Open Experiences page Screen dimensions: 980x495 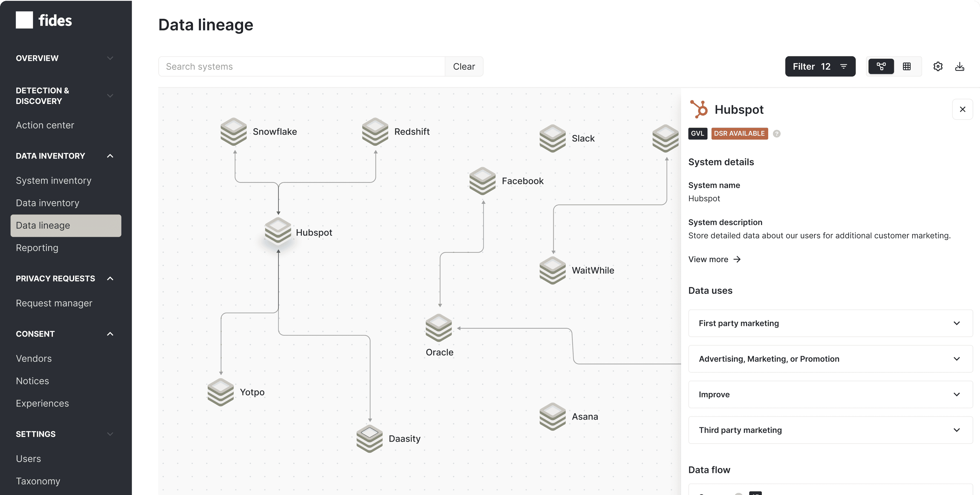42,403
